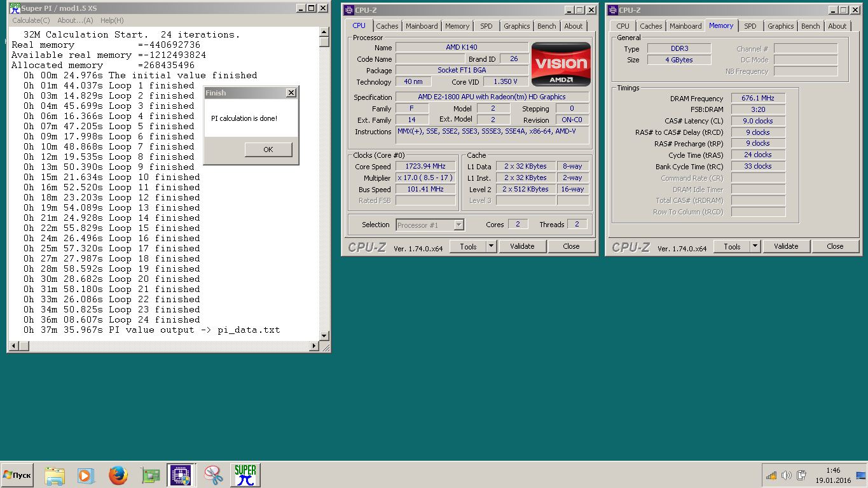Select Mainboard tab in left CPU-Z window

[422, 26]
